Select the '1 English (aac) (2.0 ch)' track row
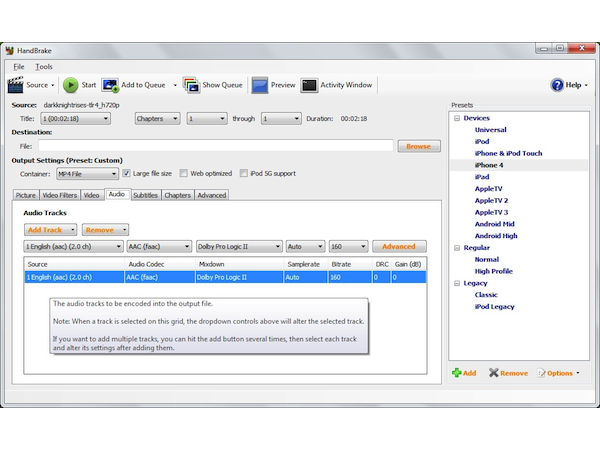The height and width of the screenshot is (450, 600). point(225,277)
